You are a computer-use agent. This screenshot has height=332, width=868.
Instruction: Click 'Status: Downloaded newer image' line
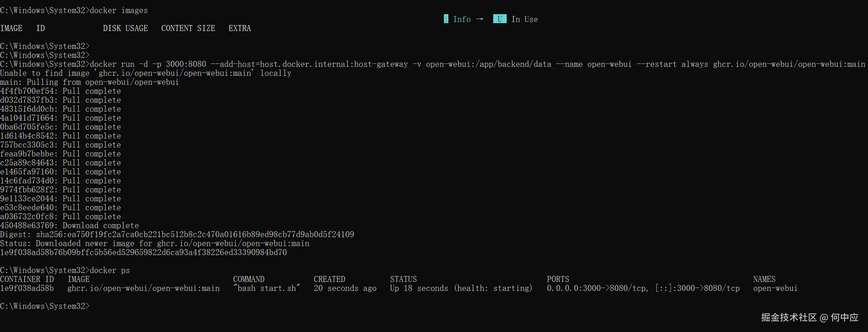[155, 243]
